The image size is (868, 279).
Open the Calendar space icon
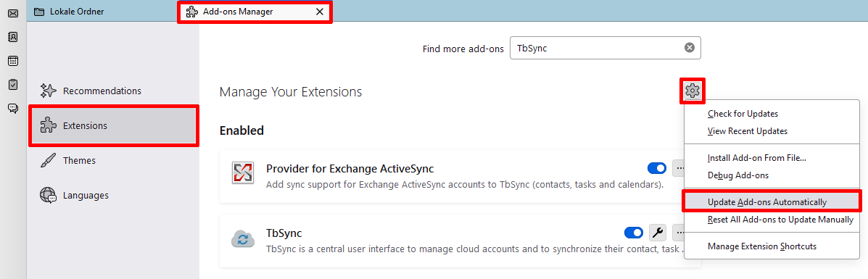click(x=13, y=60)
